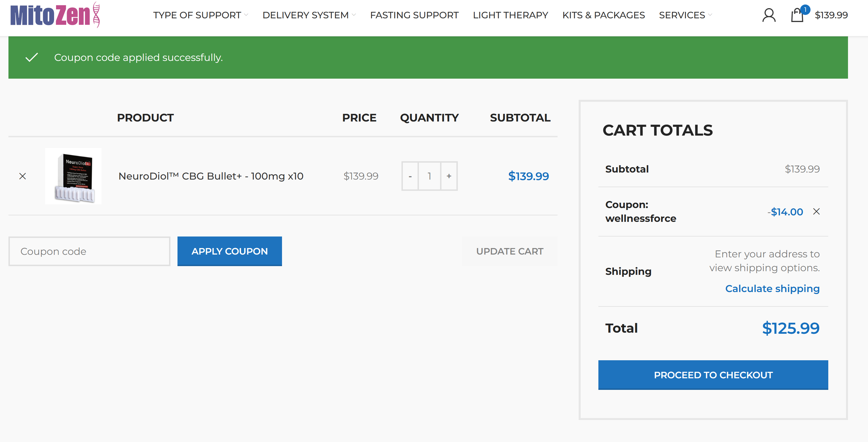
Task: Click the Apply Coupon button
Action: click(230, 251)
